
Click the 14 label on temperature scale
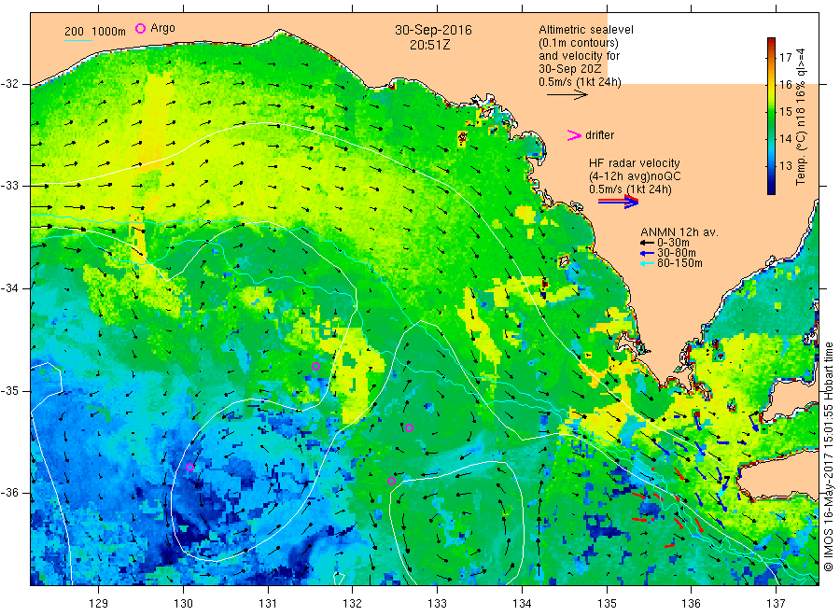[785, 139]
